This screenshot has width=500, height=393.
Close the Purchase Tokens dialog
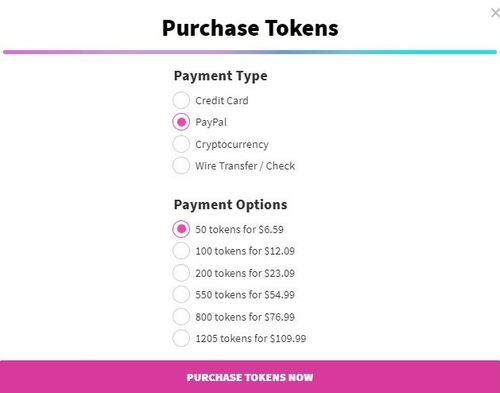(495, 13)
